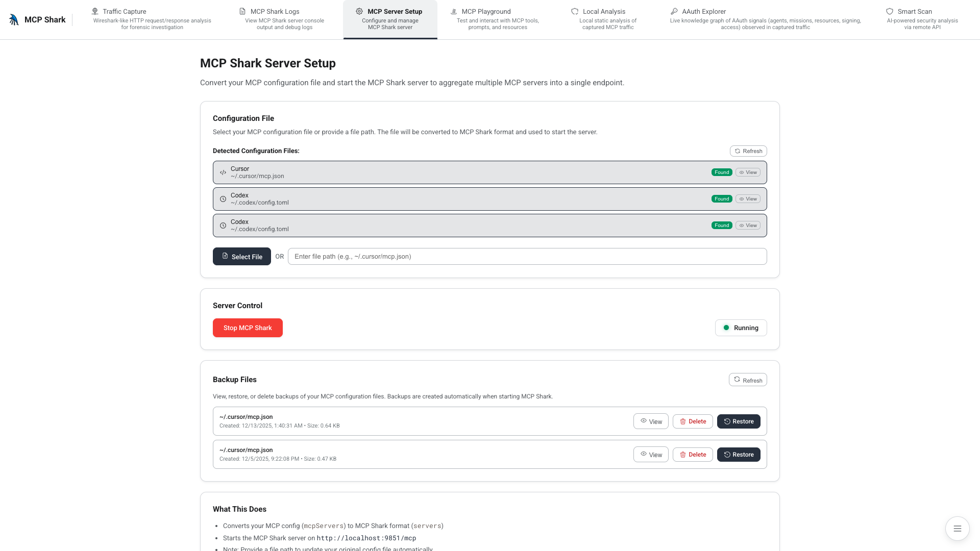This screenshot has height=551, width=980.
Task: Click the clock icon of first Codex entry
Action: pos(223,199)
